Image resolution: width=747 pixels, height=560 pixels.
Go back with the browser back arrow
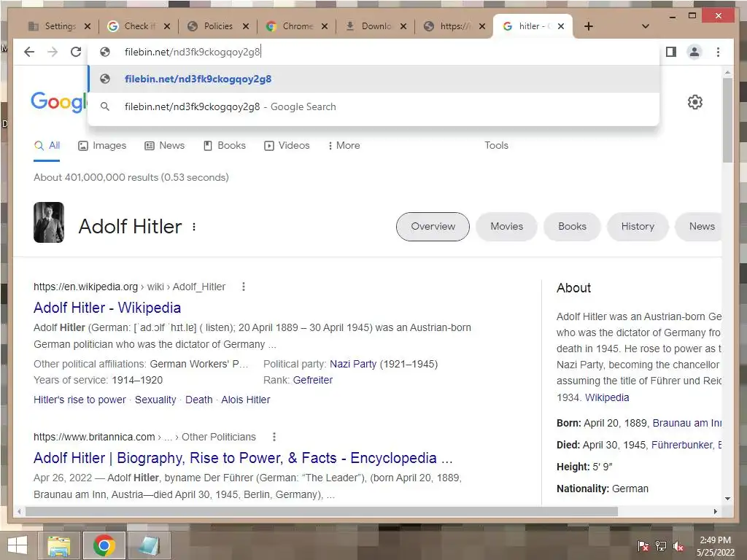[x=29, y=52]
